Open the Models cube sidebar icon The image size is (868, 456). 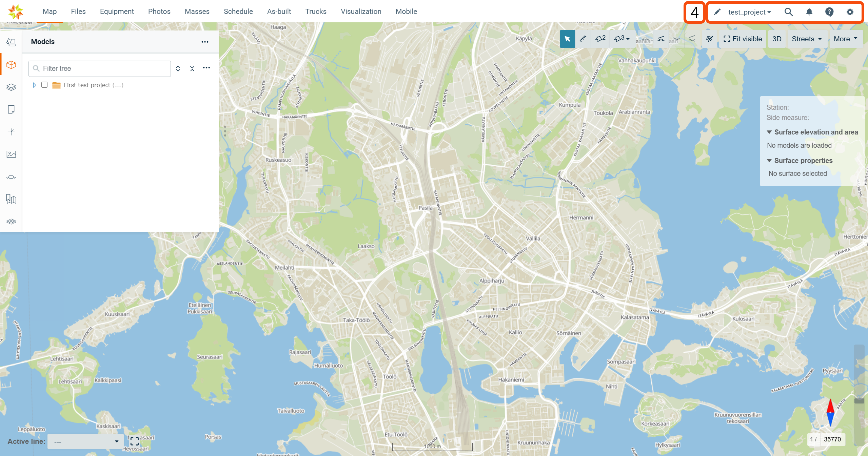tap(11, 65)
